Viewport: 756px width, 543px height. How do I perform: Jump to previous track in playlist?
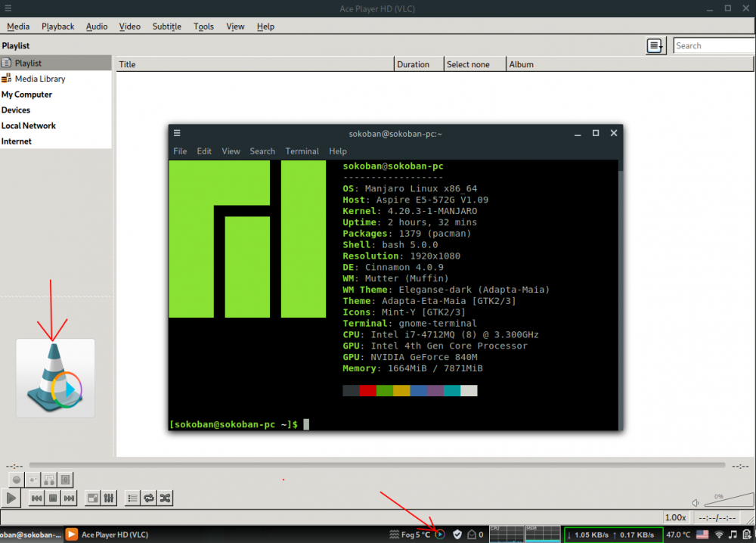click(36, 498)
